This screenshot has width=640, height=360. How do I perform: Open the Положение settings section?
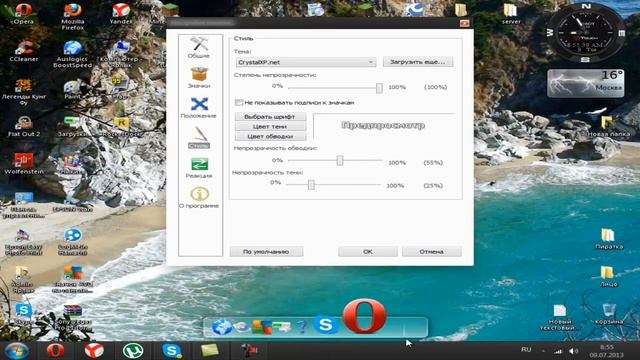(x=199, y=107)
